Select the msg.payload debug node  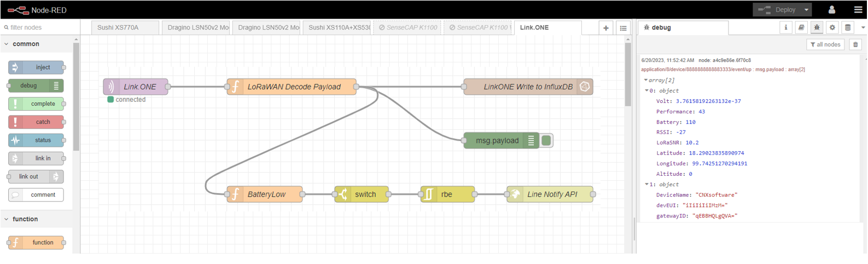[502, 141]
